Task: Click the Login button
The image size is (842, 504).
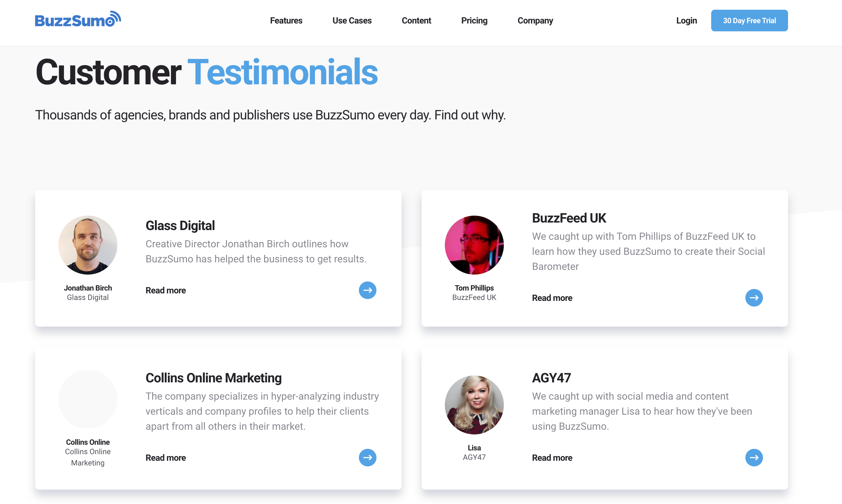Action: pos(686,20)
